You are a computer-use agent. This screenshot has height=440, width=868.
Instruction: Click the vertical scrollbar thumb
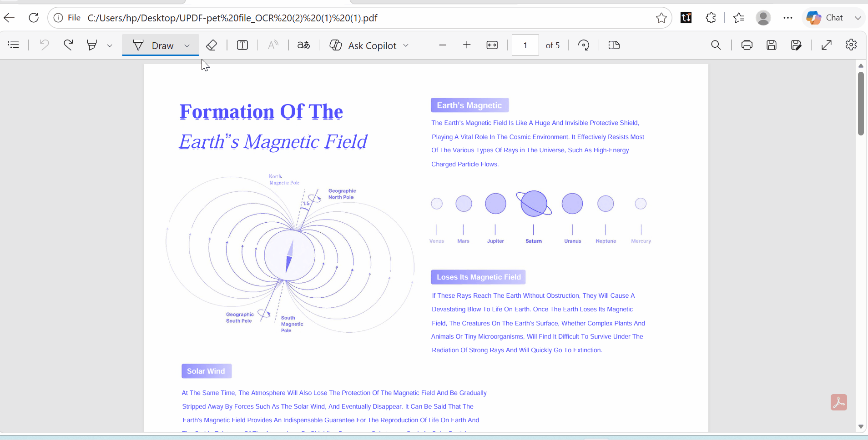861,104
